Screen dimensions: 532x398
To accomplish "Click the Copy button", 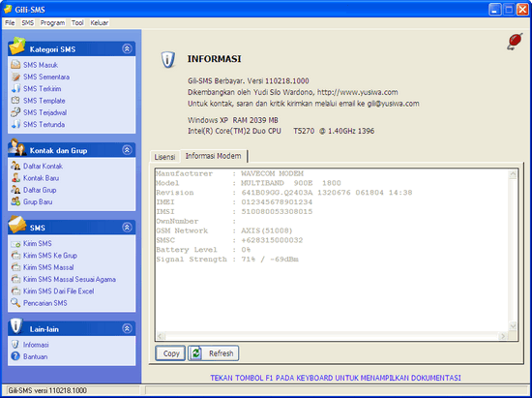I will pos(170,353).
